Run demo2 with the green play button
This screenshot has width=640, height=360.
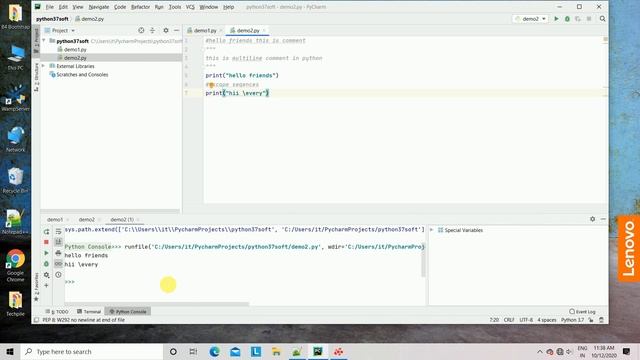pyautogui.click(x=556, y=19)
